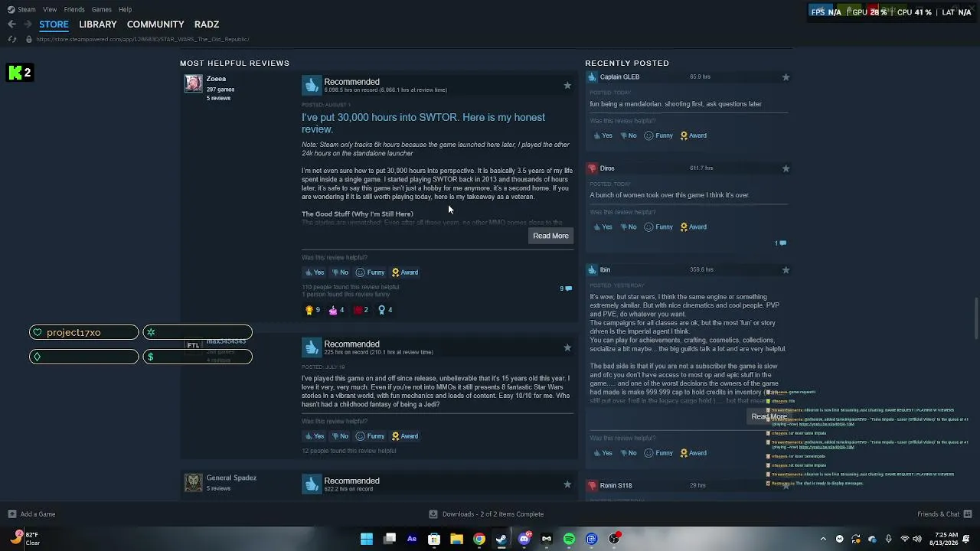The width and height of the screenshot is (980, 551).
Task: Bookmark Captain GLEB's review star
Action: click(x=786, y=77)
